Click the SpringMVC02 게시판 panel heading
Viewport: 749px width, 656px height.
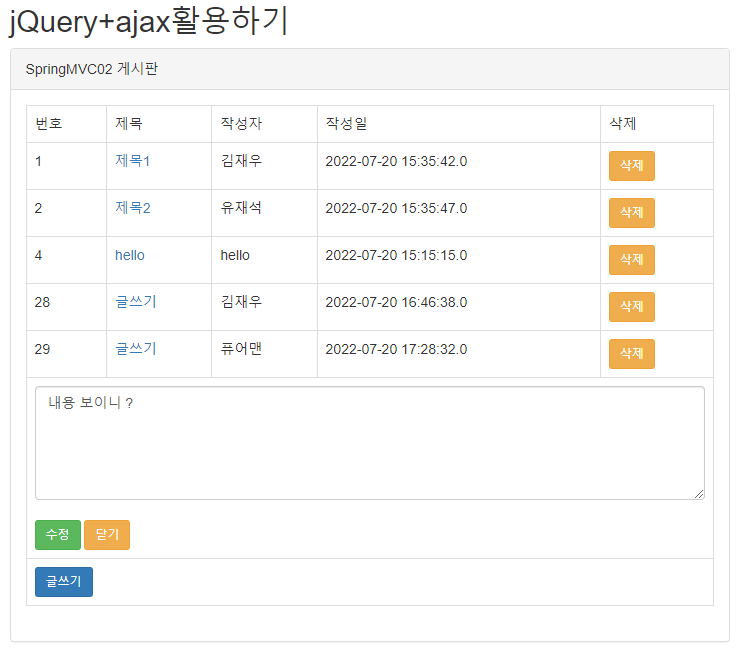pos(370,69)
